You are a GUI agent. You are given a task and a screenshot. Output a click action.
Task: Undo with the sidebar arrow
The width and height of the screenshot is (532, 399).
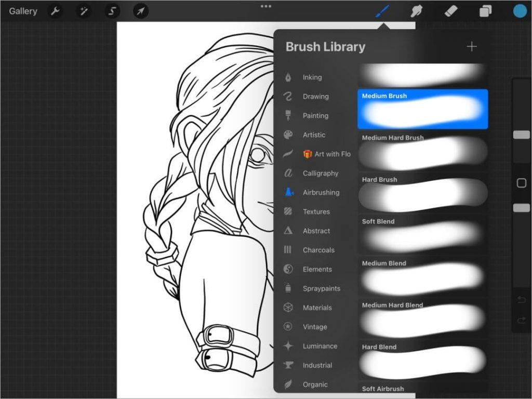point(522,299)
